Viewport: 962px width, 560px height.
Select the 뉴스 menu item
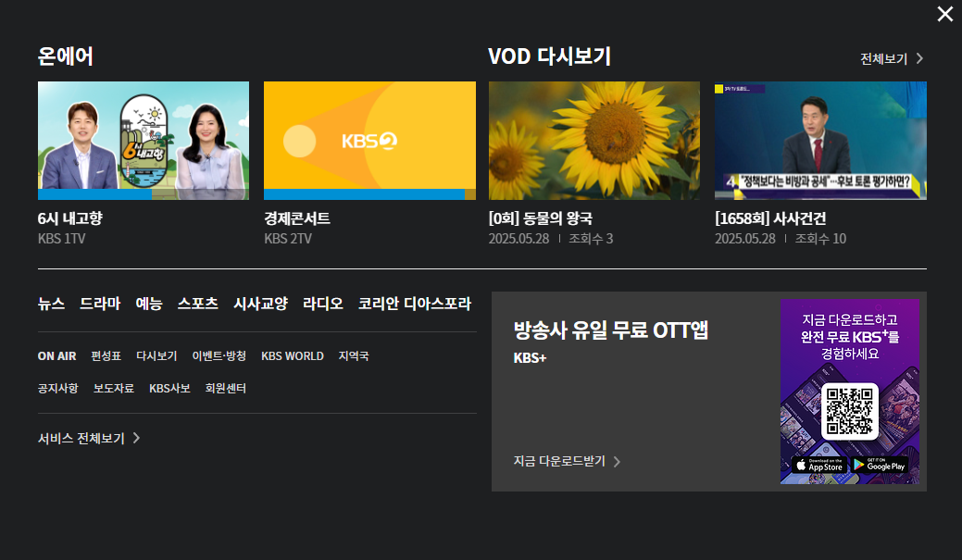[x=51, y=304]
